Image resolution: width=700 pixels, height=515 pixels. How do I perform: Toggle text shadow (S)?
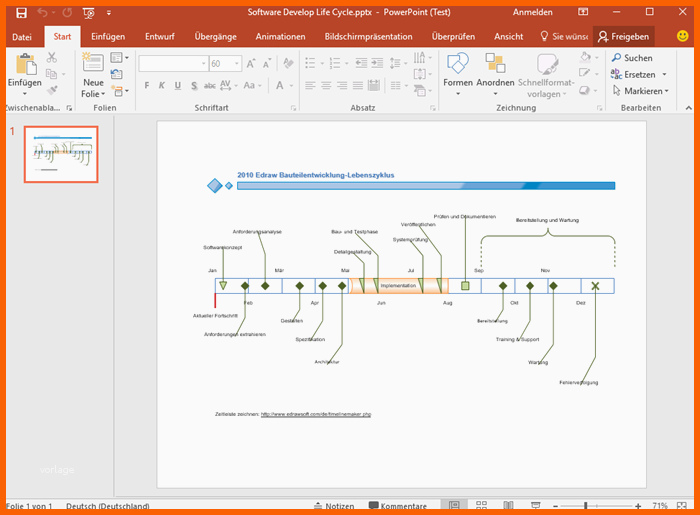pos(194,85)
